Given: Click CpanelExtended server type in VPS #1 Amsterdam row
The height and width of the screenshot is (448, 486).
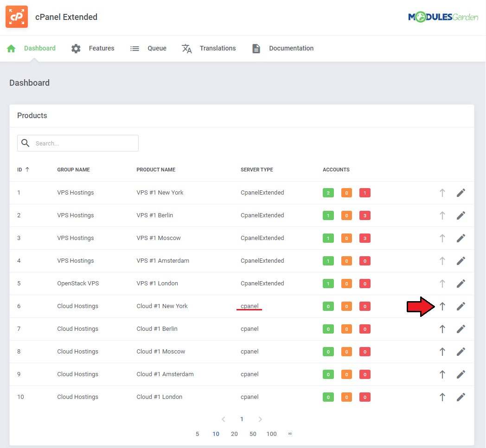Looking at the screenshot, I should (x=262, y=261).
